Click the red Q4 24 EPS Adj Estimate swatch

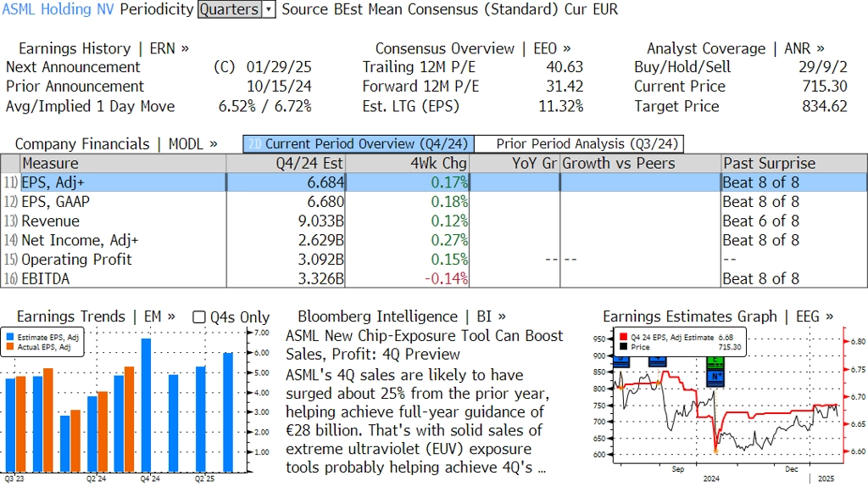pyautogui.click(x=623, y=337)
